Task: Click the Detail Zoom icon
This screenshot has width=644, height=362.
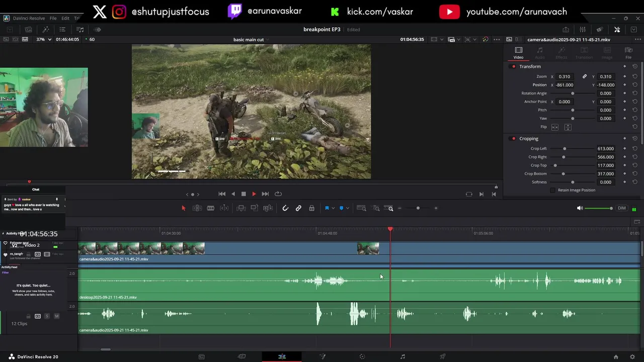Action: tap(376, 208)
